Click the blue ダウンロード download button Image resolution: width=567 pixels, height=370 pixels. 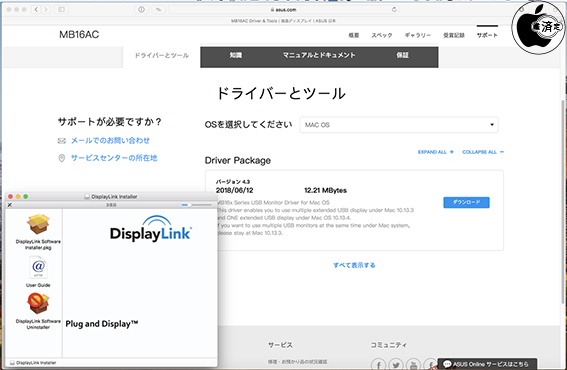coord(466,202)
